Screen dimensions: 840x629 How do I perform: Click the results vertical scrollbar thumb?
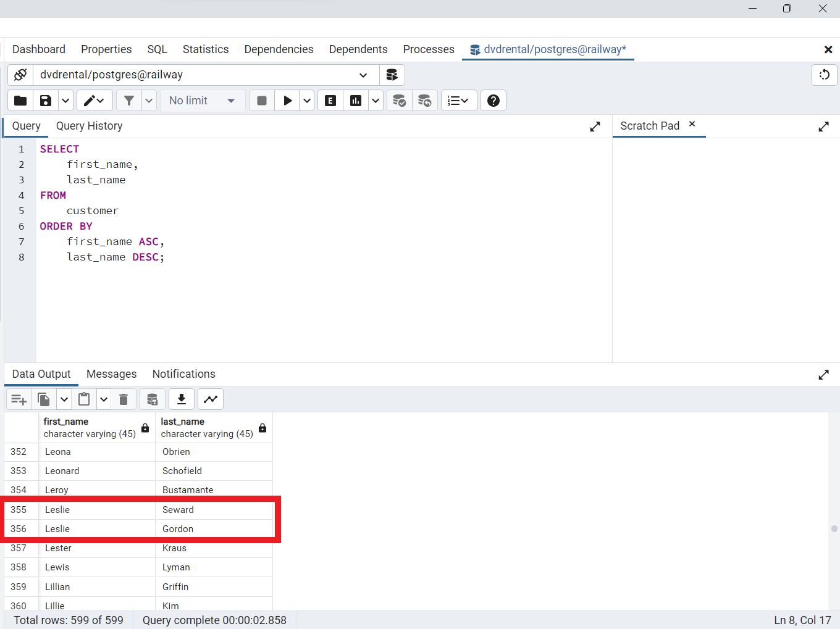834,529
